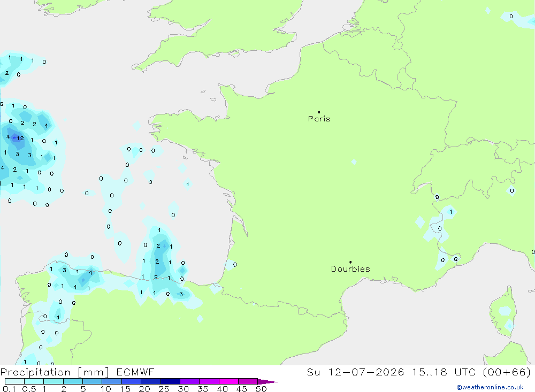Click the Paris location dot marker
This screenshot has height=392, width=535.
point(319,112)
